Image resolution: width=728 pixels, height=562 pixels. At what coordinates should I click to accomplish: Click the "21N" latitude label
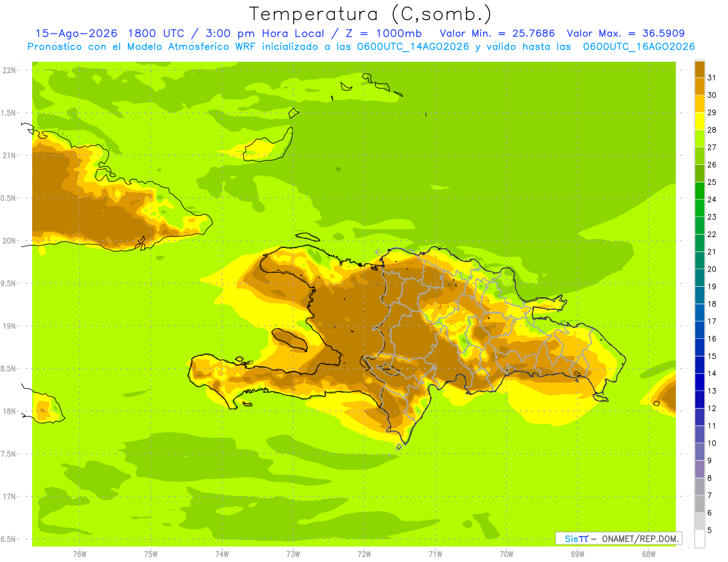(x=8, y=155)
